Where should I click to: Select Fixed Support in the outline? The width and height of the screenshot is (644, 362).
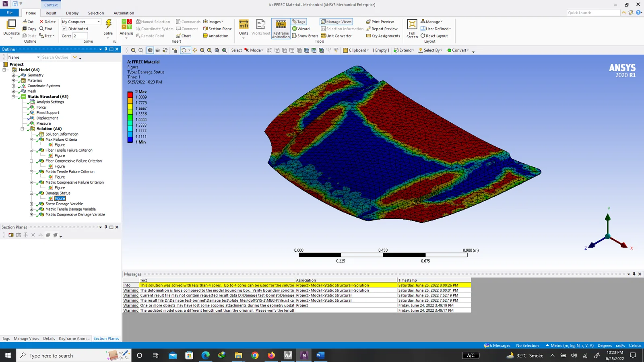[x=48, y=113]
